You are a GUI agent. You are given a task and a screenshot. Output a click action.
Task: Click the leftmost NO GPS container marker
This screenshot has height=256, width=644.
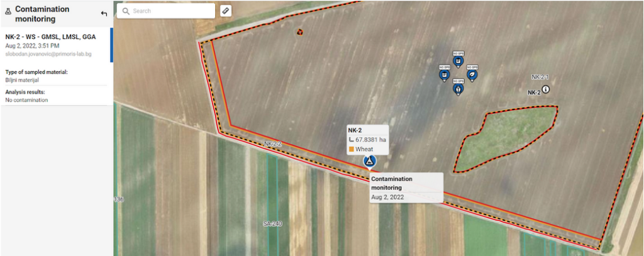click(445, 74)
